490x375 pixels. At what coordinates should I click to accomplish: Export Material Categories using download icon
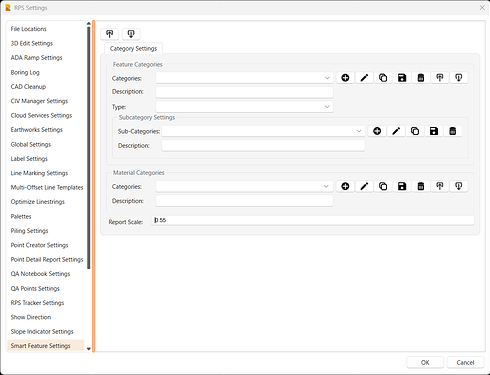click(x=459, y=186)
